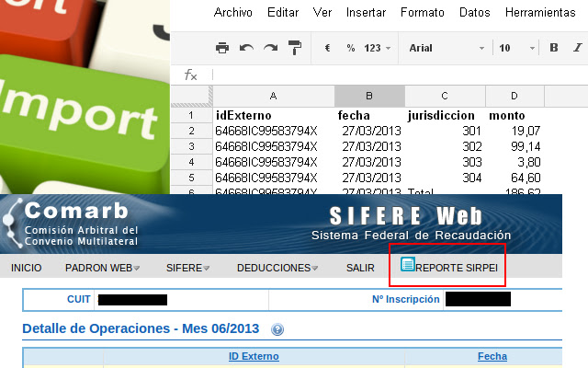Viewport: 588px width, 368px height.
Task: Apply percent number format
Action: [351, 48]
